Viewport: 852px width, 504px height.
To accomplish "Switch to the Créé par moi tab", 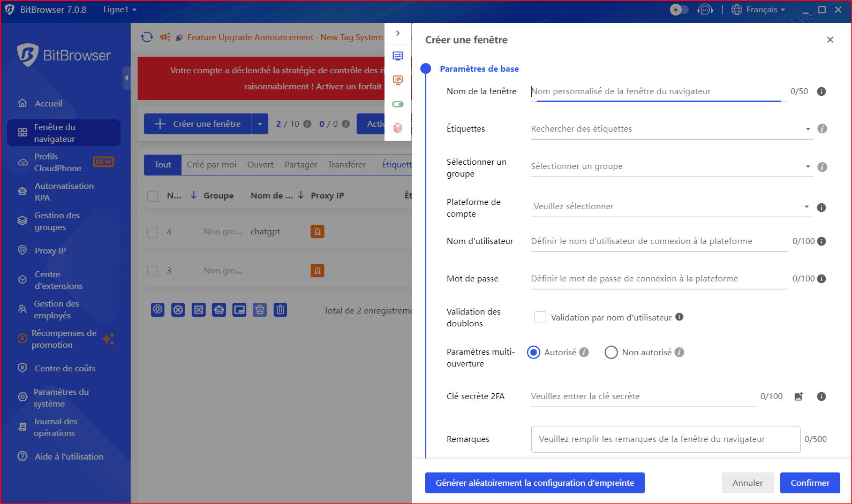I will click(x=212, y=165).
